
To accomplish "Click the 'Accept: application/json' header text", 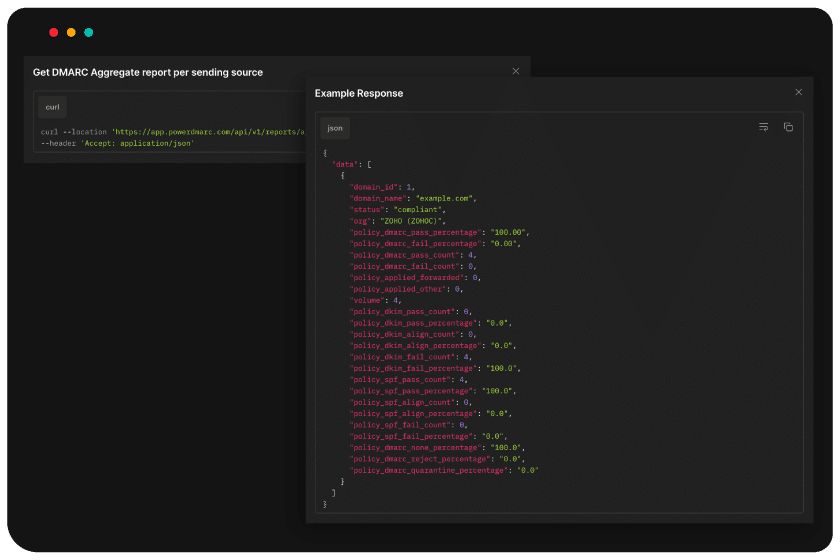I will coord(137,144).
